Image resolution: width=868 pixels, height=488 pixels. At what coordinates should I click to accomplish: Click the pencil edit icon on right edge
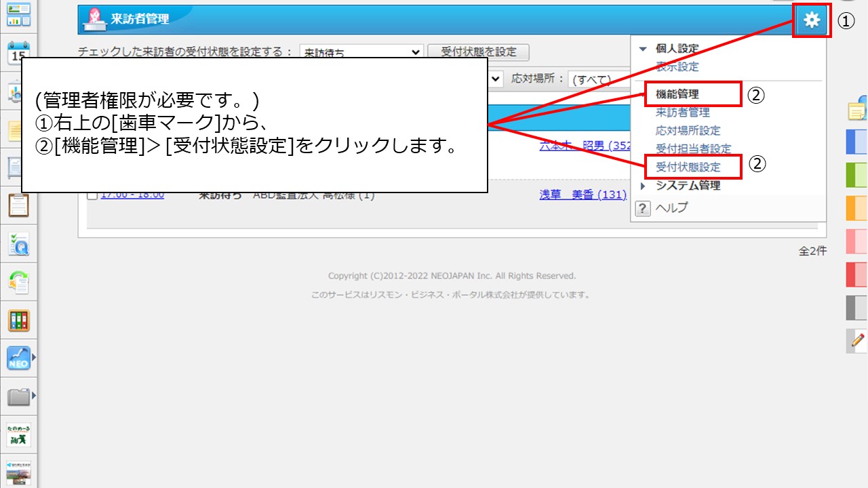point(858,340)
